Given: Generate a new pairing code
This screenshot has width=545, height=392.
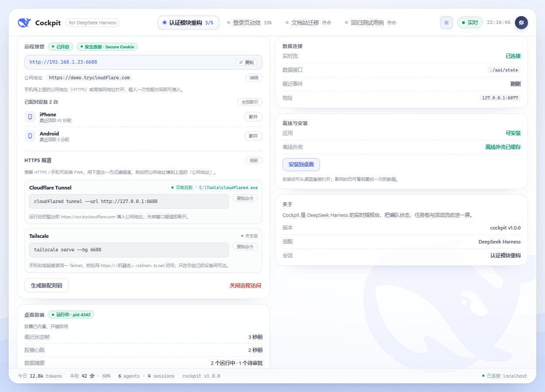Looking at the screenshot, I should (47, 286).
